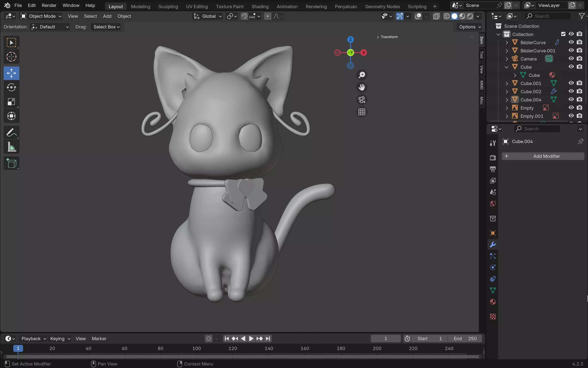The image size is (588, 368).
Task: Jump to the timeline end frame
Action: pos(268,339)
